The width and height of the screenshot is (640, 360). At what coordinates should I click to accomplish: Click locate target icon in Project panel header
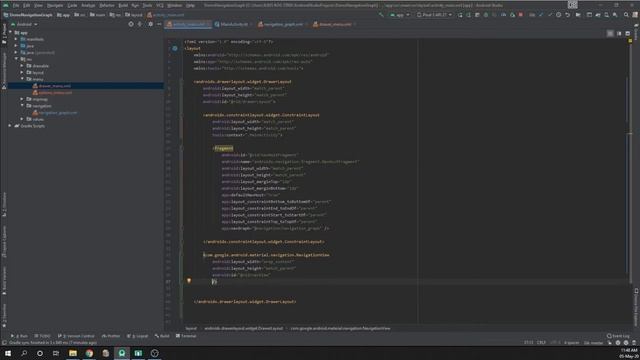point(131,24)
